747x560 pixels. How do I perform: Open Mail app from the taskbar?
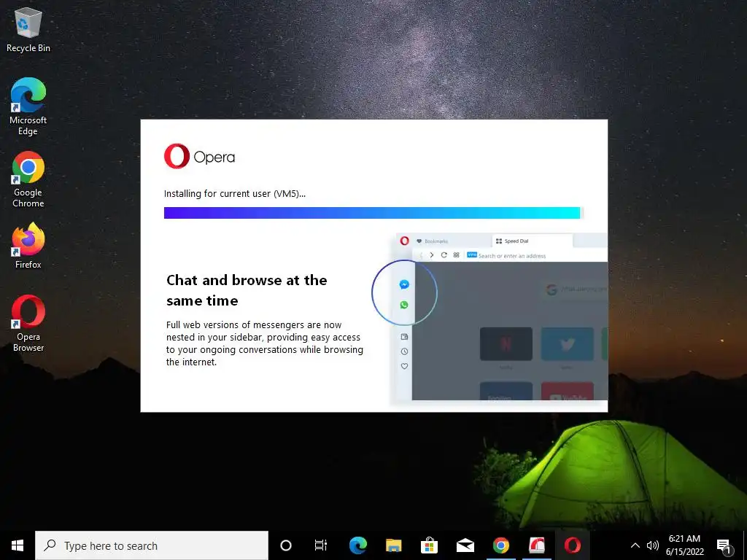pyautogui.click(x=465, y=545)
